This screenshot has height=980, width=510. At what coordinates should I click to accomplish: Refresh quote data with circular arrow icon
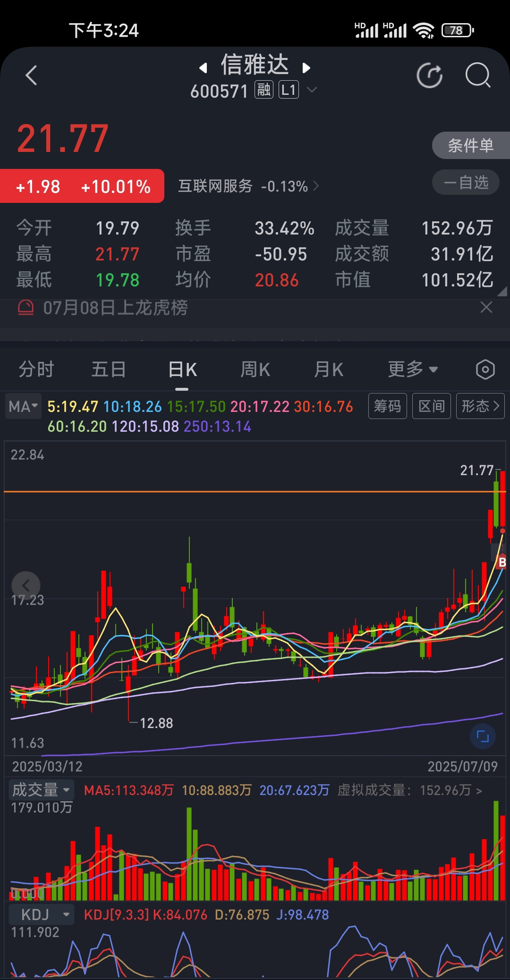pyautogui.click(x=430, y=75)
